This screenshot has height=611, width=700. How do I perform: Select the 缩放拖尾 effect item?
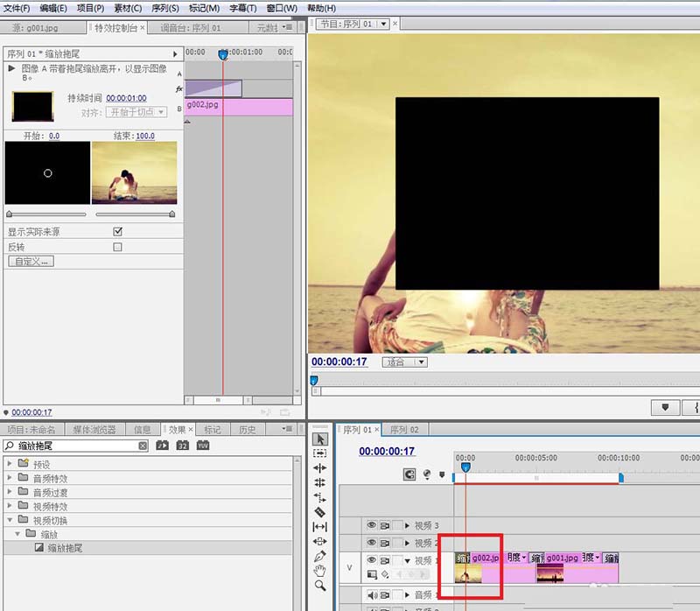65,548
